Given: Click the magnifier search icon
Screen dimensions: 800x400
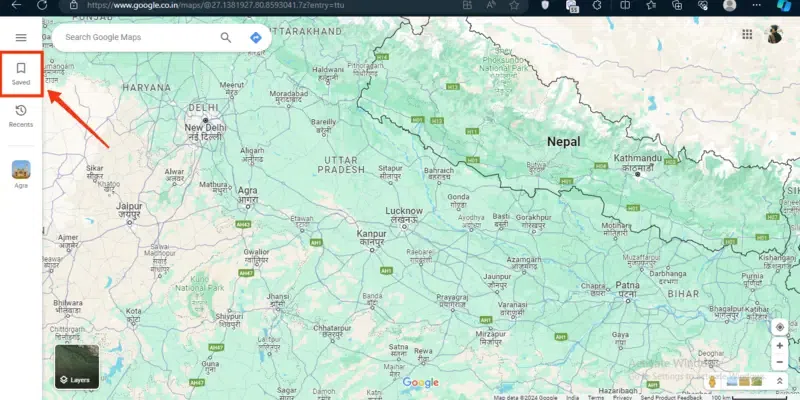Looking at the screenshot, I should click(226, 37).
